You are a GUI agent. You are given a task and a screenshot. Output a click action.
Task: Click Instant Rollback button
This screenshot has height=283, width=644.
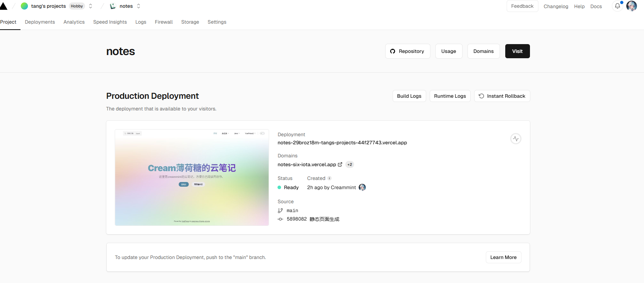coord(502,96)
